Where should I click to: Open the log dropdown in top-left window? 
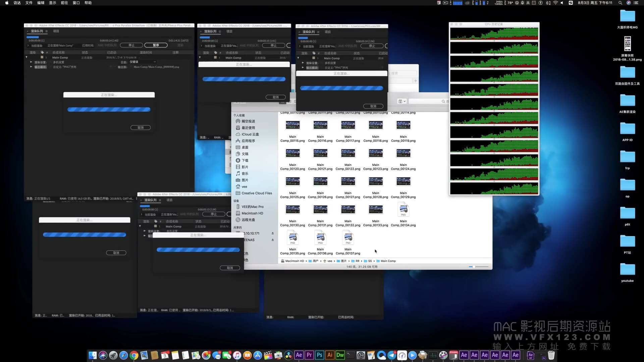[143, 62]
